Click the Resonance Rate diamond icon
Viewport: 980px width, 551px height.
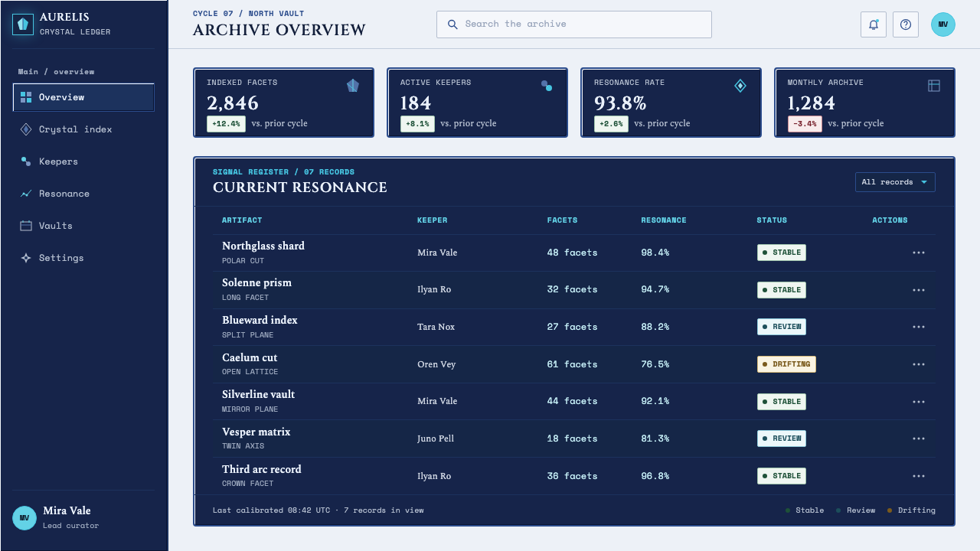click(740, 86)
